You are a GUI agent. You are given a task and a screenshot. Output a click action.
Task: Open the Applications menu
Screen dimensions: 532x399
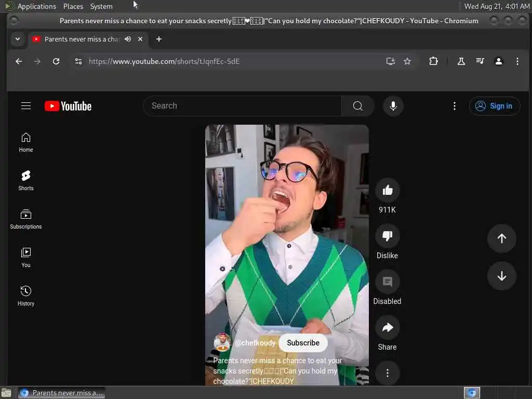coord(37,6)
